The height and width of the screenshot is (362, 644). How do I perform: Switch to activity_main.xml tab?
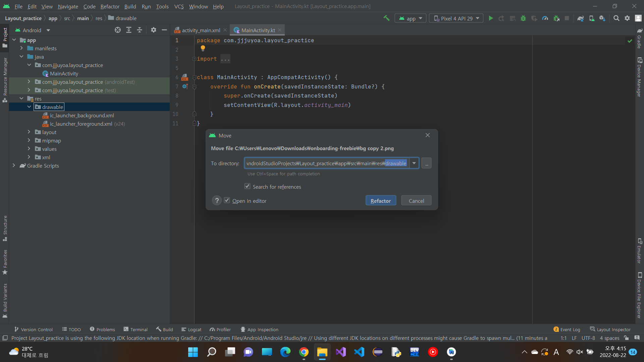[201, 30]
